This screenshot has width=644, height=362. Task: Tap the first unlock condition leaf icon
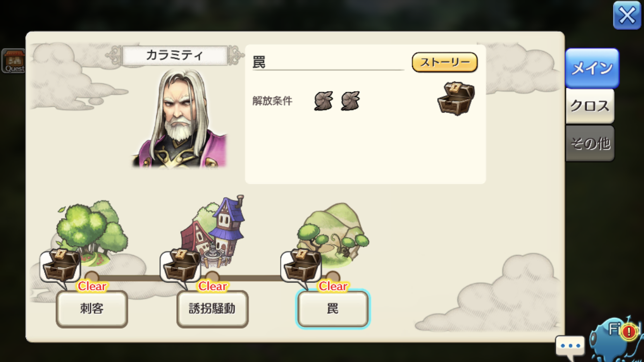323,101
